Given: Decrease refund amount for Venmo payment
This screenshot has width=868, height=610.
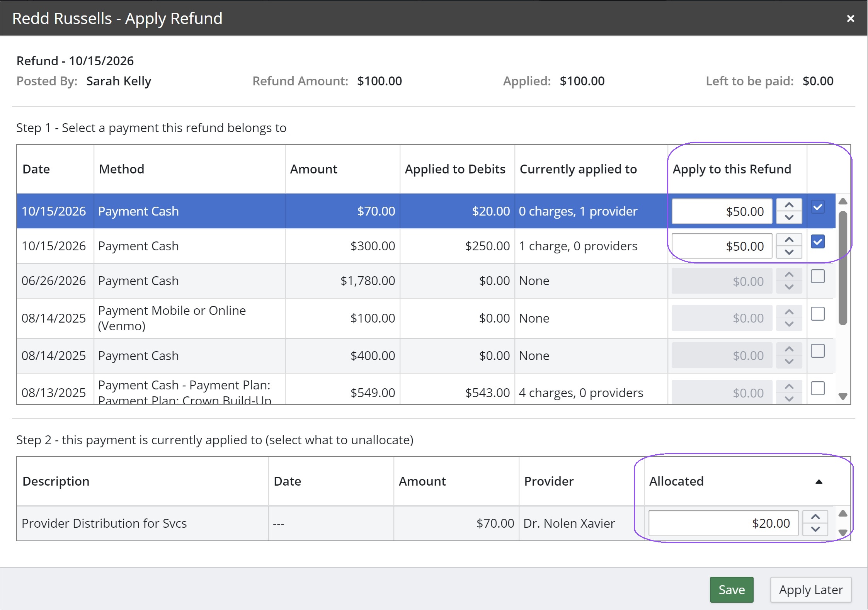Looking at the screenshot, I should (789, 324).
